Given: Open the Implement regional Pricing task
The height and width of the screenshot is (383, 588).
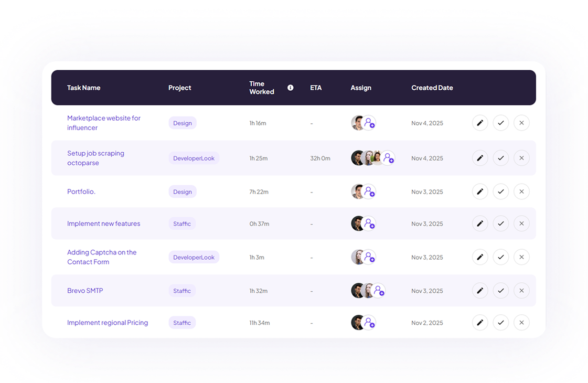Looking at the screenshot, I should (108, 323).
